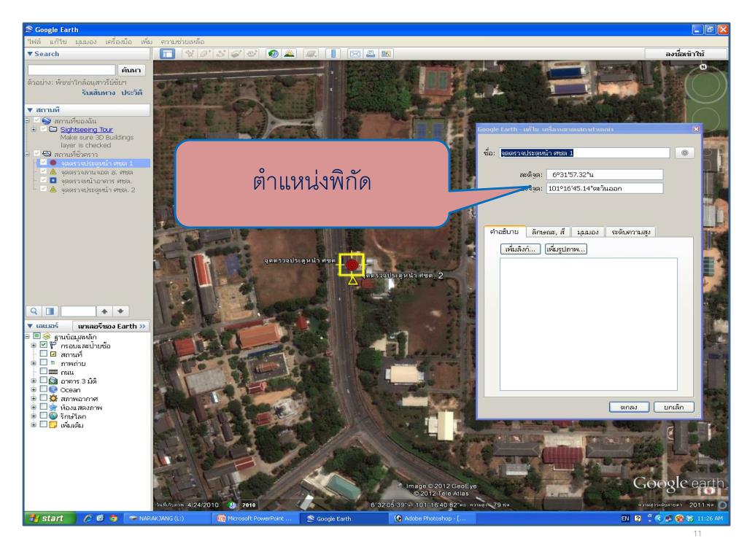Click the magnifier search icon below Places

34,311
